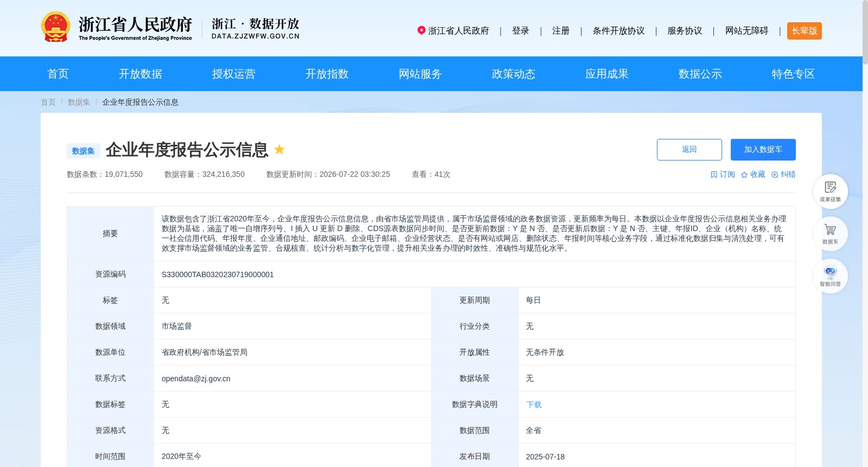Open the 应用成果 navigation tab
This screenshot has width=868, height=467.
tap(607, 74)
